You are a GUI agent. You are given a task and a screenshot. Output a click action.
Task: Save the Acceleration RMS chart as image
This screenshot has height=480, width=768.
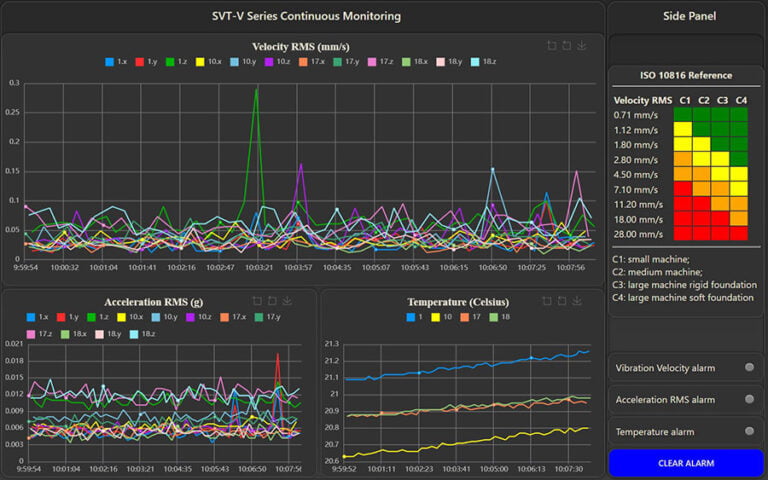coord(288,300)
